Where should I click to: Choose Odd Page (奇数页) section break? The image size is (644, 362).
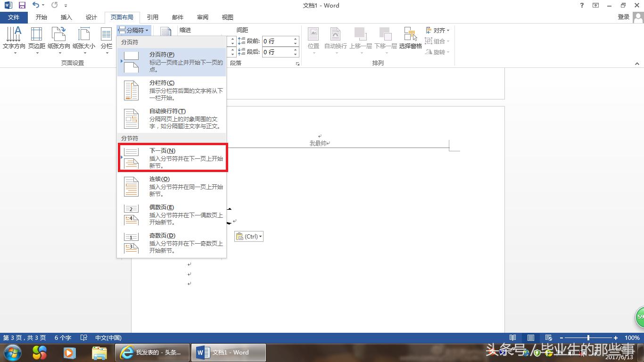click(x=172, y=243)
